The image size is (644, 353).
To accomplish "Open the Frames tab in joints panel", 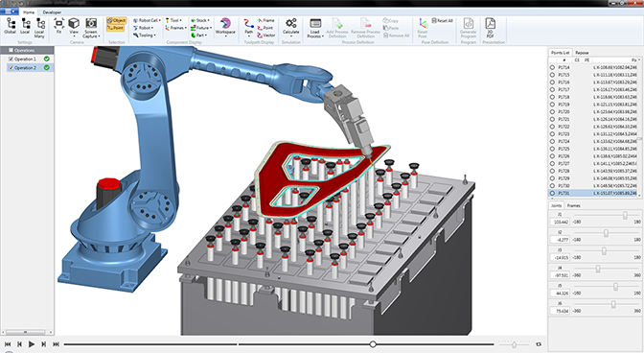I will pyautogui.click(x=574, y=205).
